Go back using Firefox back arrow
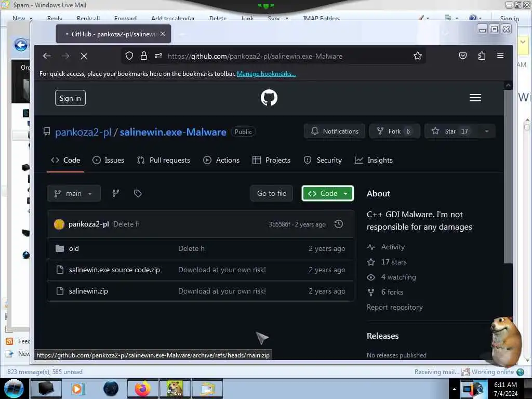Viewport: 532px width, 399px height. 46,56
